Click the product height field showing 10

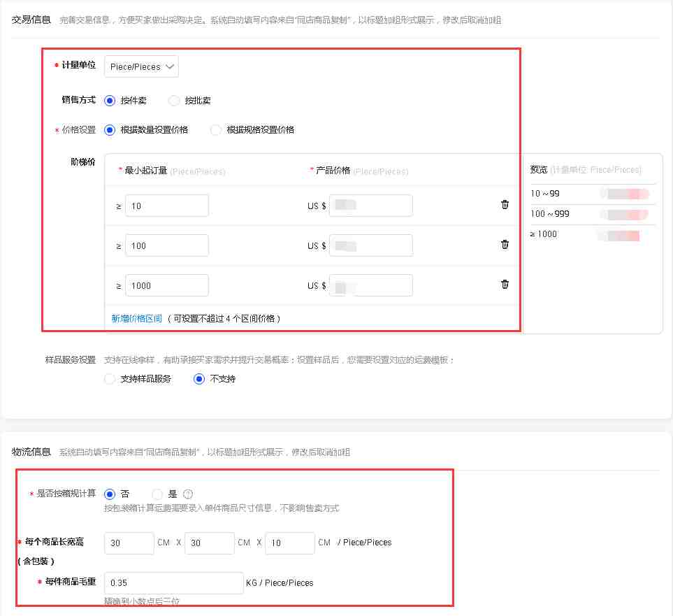pyautogui.click(x=290, y=543)
